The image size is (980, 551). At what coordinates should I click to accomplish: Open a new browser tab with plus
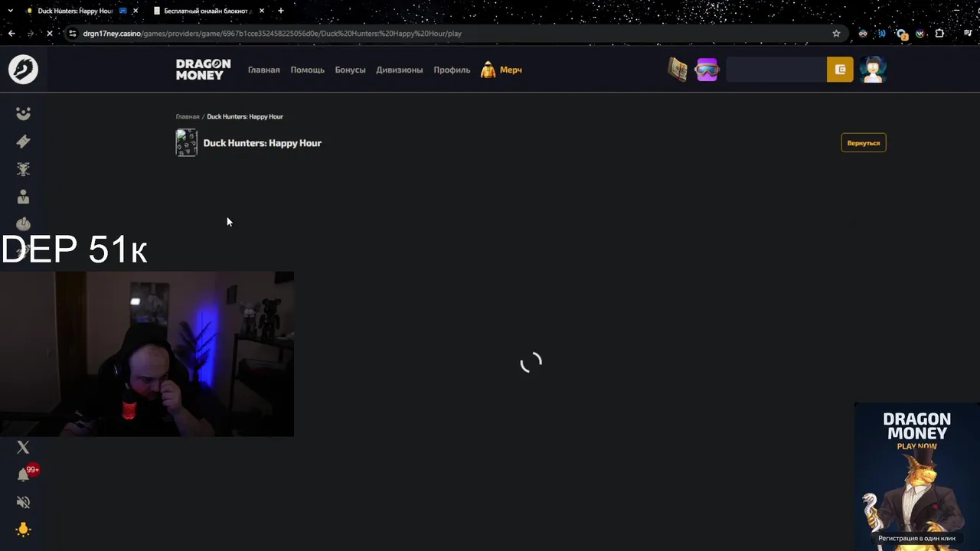tap(281, 11)
